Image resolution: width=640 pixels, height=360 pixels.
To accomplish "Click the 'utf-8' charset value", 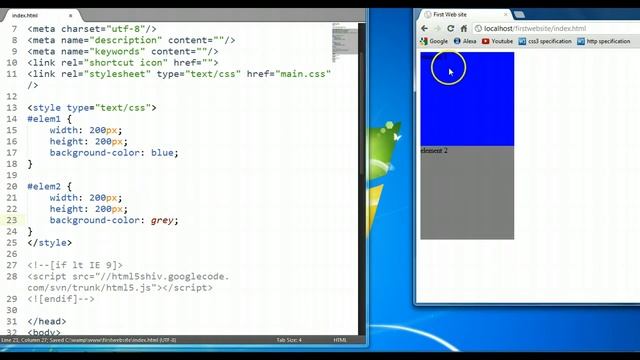I will click(x=126, y=29).
